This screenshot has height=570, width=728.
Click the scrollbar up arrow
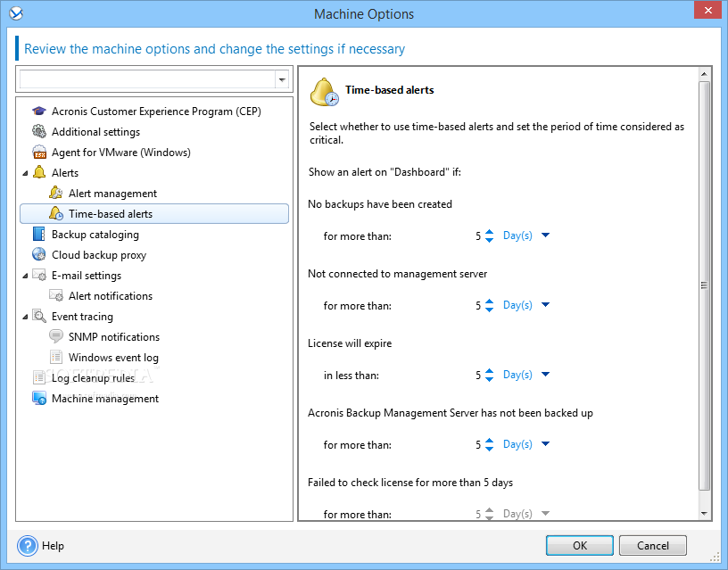point(704,74)
